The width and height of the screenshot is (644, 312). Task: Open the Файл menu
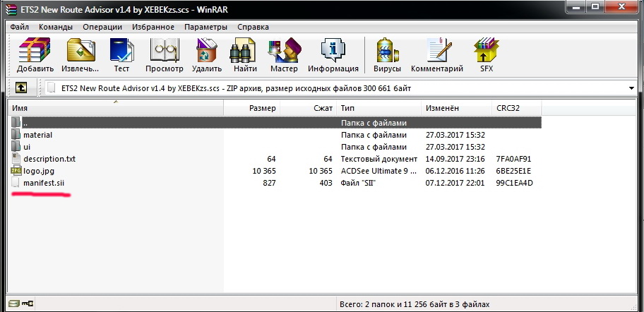(x=19, y=27)
